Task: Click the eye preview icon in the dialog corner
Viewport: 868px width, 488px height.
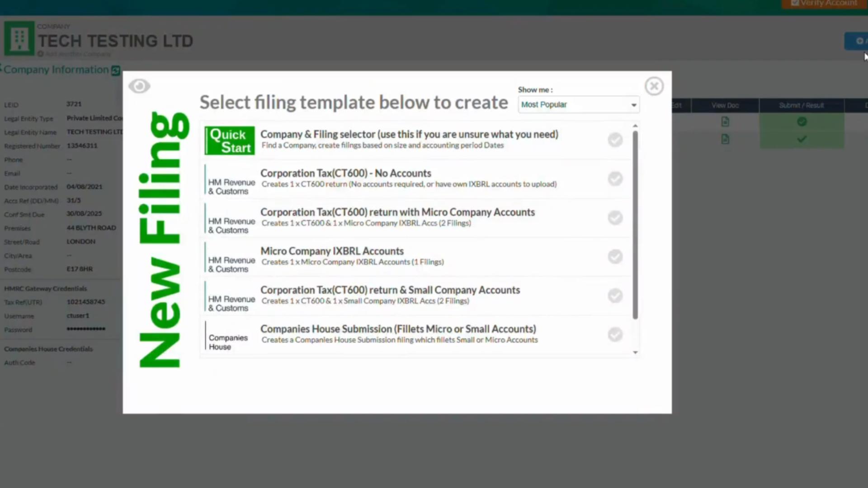Action: click(x=139, y=86)
